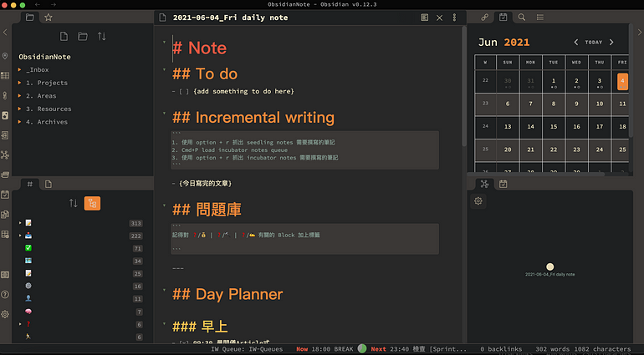This screenshot has width=644, height=355.
Task: Open more options for note
Action: click(x=454, y=18)
